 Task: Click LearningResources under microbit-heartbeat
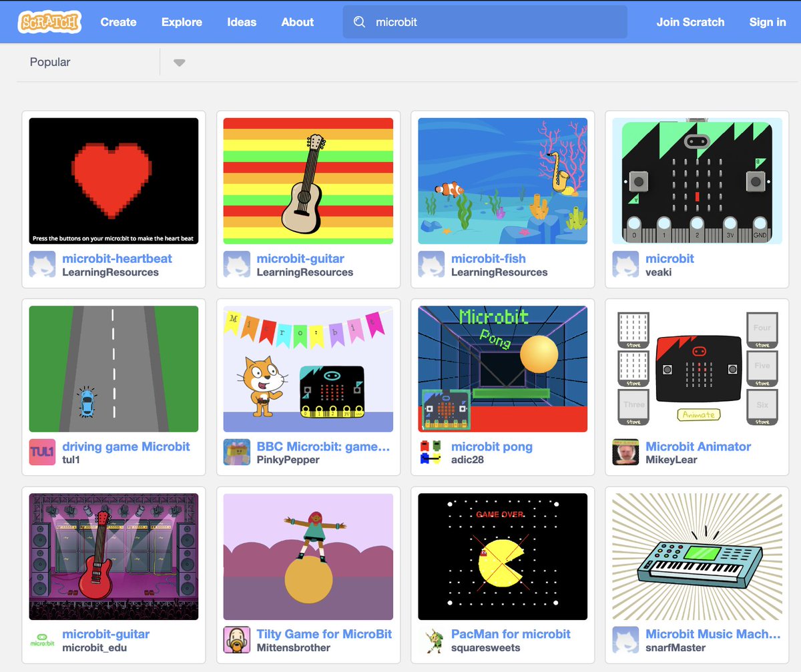tap(110, 272)
